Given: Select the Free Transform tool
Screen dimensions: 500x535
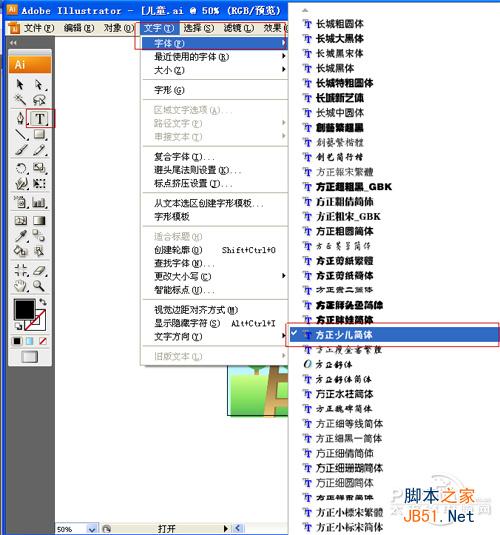Looking at the screenshot, I should 39,184.
